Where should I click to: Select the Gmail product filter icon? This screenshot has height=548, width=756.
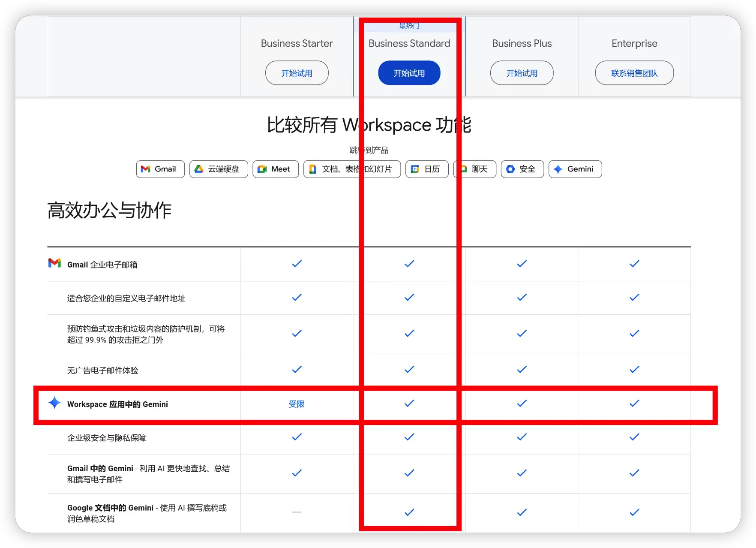pos(146,169)
